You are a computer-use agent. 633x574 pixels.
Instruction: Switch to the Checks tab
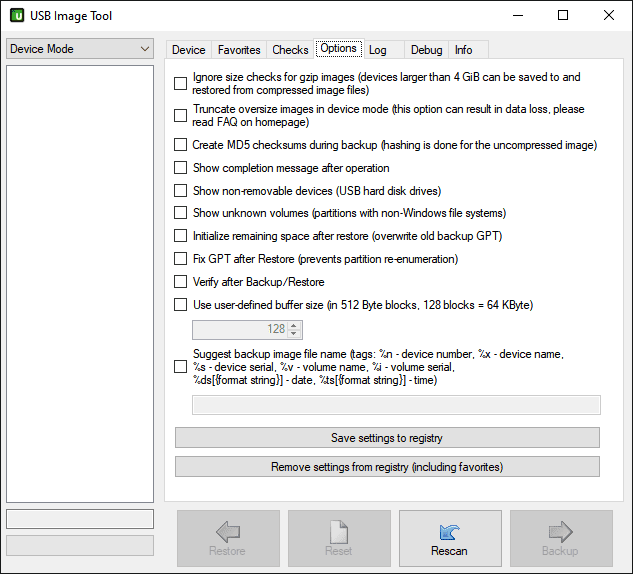[290, 50]
